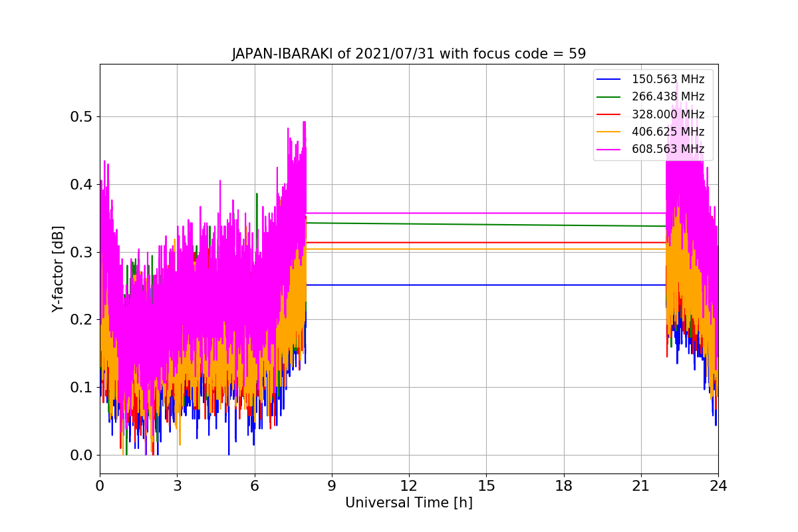
Task: Click the 0.4 tick on Y axis
Action: click(81, 184)
